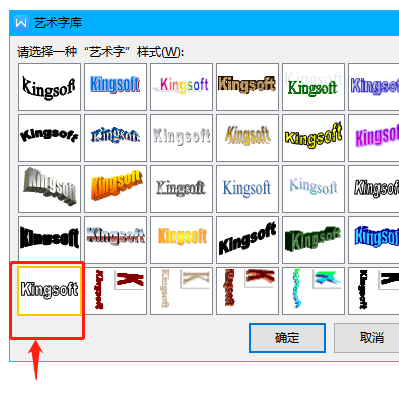Screen dimensions: 399x401
Task: Choose the plain blue serif Kingsoft style
Action: pos(247,189)
